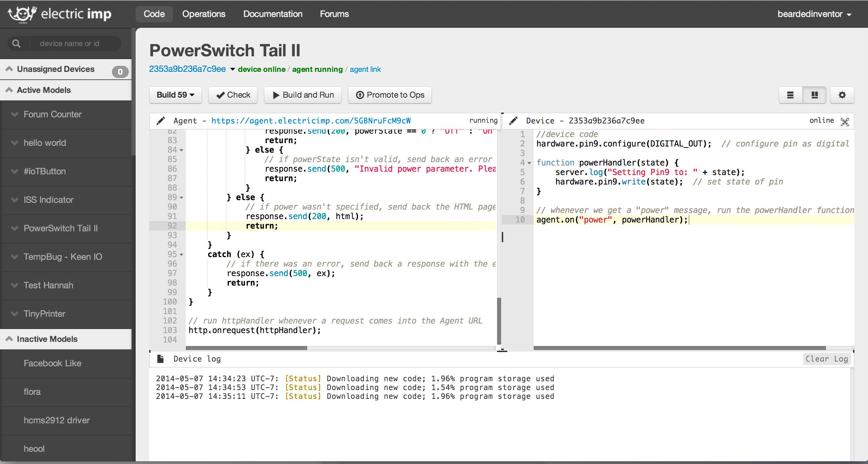Collapse the Unassigned Devices section
Image resolution: width=868 pixels, height=464 pixels.
pos(9,69)
